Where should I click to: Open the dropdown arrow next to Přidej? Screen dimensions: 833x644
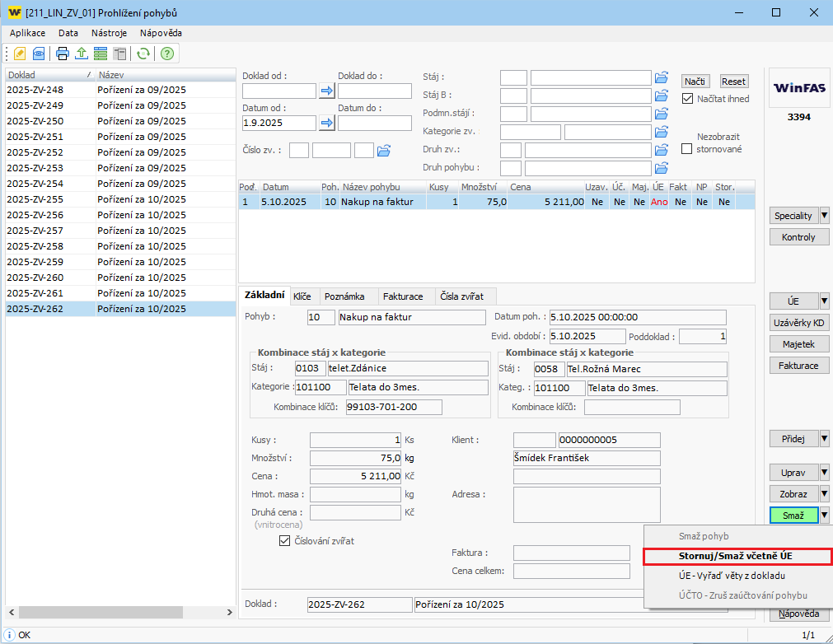[x=825, y=439]
